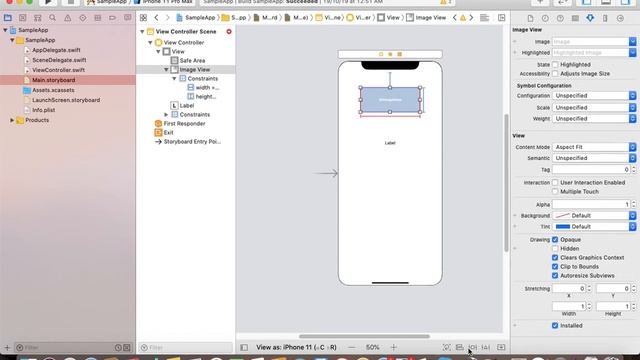Open the Issue navigator warning tab
The image size is (640, 360).
[x=68, y=18]
